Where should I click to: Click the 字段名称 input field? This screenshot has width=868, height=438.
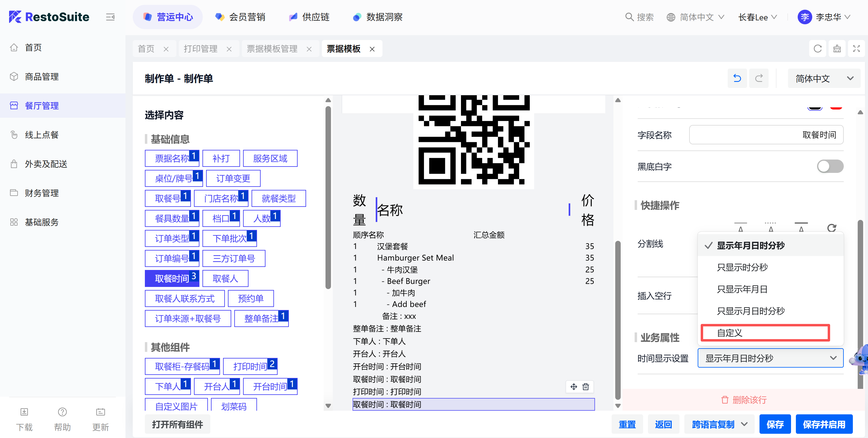pyautogui.click(x=766, y=135)
